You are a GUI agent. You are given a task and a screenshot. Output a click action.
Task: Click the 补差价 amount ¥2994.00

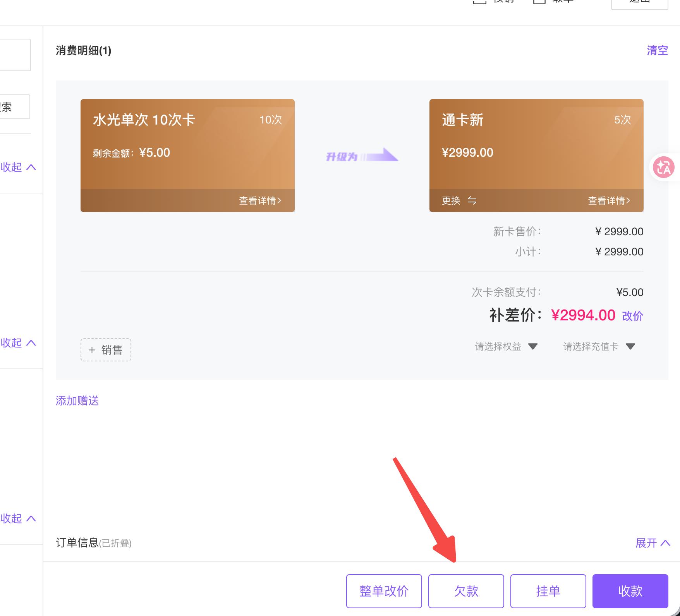[x=583, y=315]
